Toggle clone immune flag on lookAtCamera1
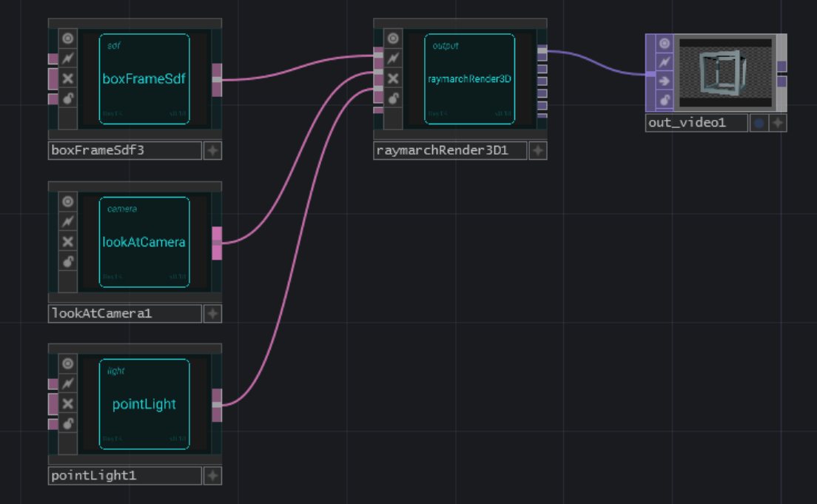 (68, 221)
